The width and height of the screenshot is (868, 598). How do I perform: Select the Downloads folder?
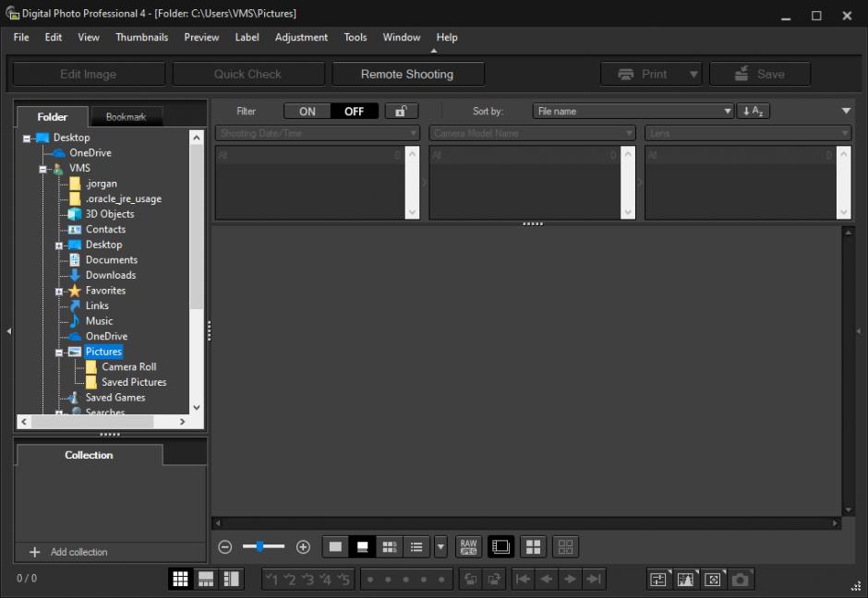pos(111,275)
